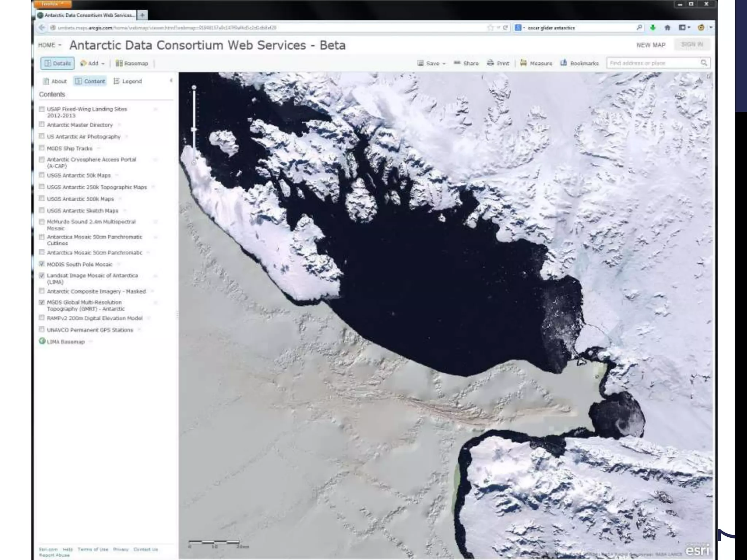Collapse the side panel using the arrow
The height and width of the screenshot is (560, 747).
coord(171,81)
